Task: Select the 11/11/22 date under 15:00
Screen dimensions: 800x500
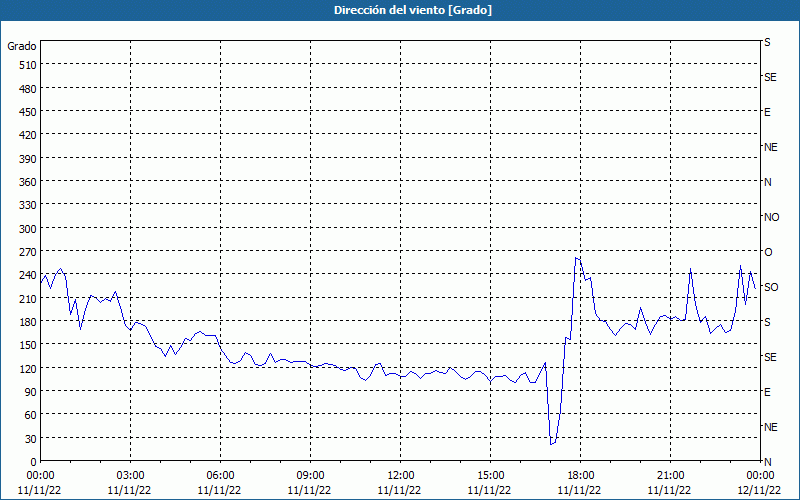Action: point(489,490)
